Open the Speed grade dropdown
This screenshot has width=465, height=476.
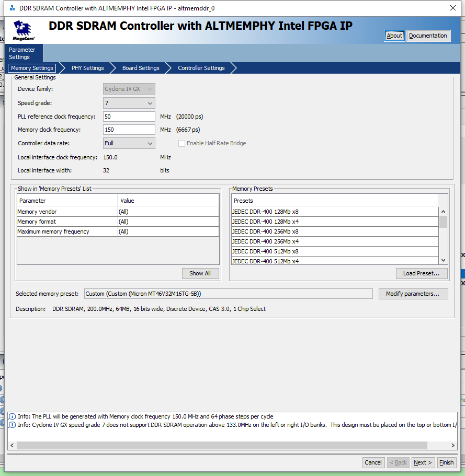pos(129,103)
